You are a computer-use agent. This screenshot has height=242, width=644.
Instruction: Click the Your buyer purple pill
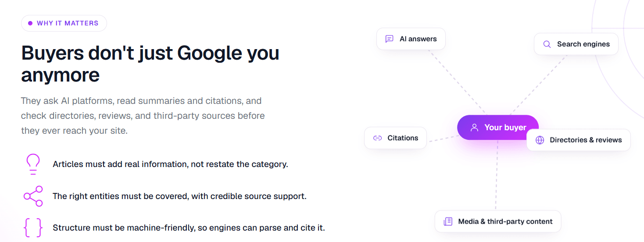coord(498,128)
